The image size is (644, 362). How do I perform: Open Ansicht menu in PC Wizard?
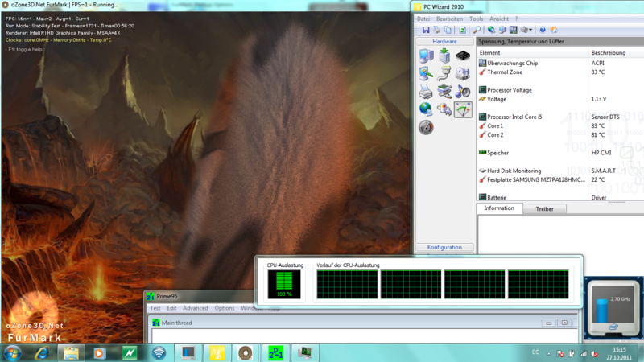click(x=498, y=19)
